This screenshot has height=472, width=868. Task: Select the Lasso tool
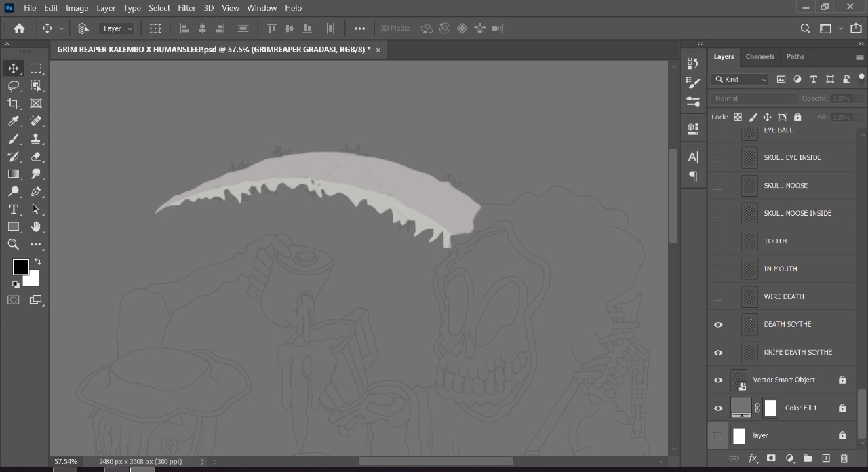pyautogui.click(x=14, y=85)
